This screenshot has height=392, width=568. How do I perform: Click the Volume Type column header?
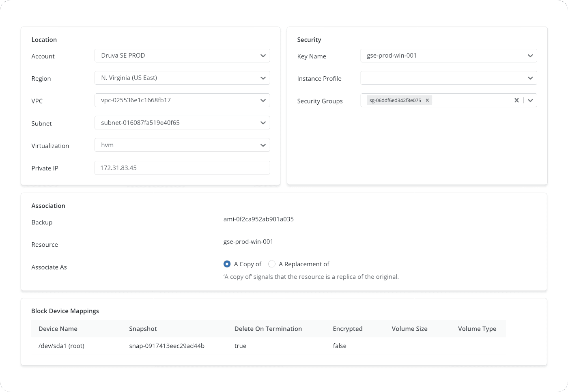click(477, 329)
